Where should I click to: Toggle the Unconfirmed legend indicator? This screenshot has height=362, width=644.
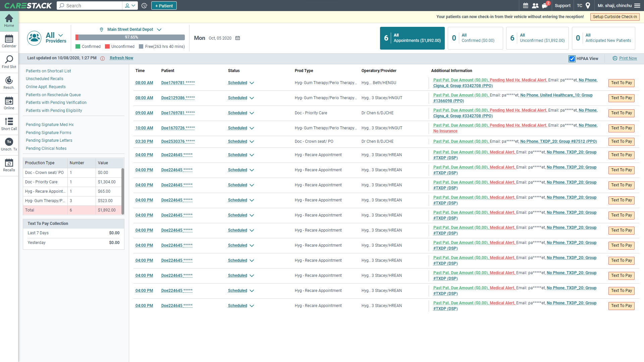pos(107,46)
